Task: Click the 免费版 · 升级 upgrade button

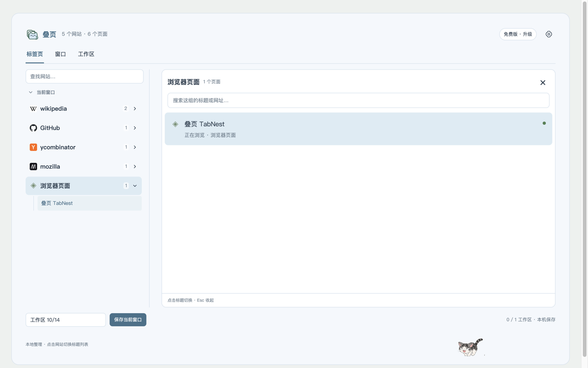Action: click(518, 34)
